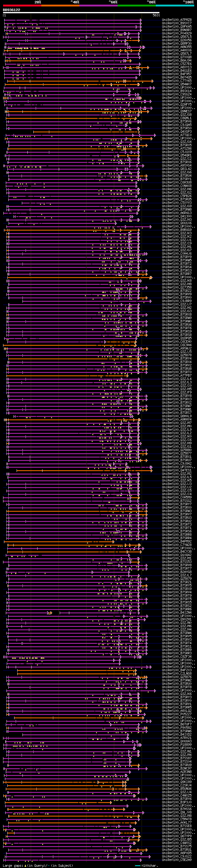Open hit UniRef100_B9SVI7
The width and height of the screenshot is (197, 868).
click(x=177, y=23)
